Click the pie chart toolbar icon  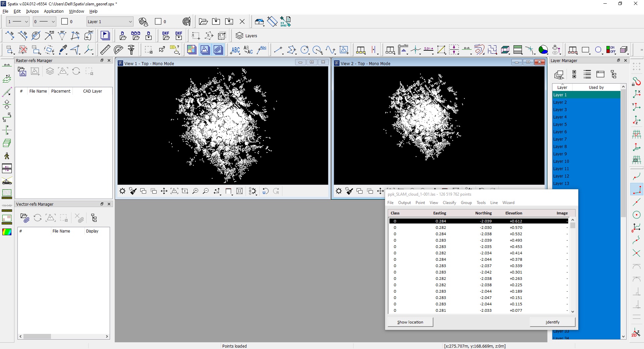point(543,50)
